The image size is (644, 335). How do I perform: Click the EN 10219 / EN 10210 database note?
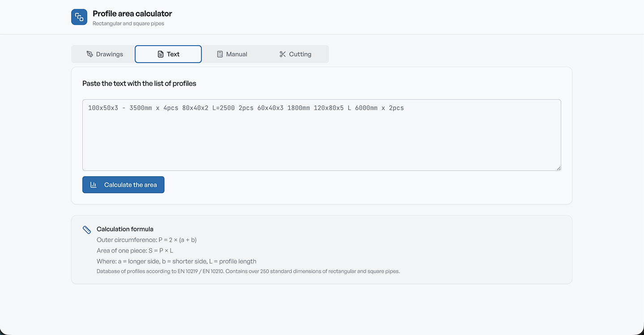click(248, 271)
